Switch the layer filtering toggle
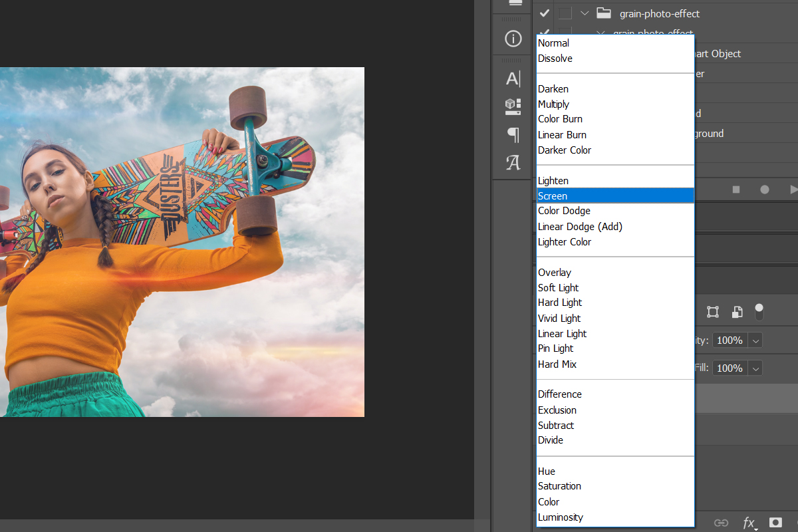 (759, 312)
